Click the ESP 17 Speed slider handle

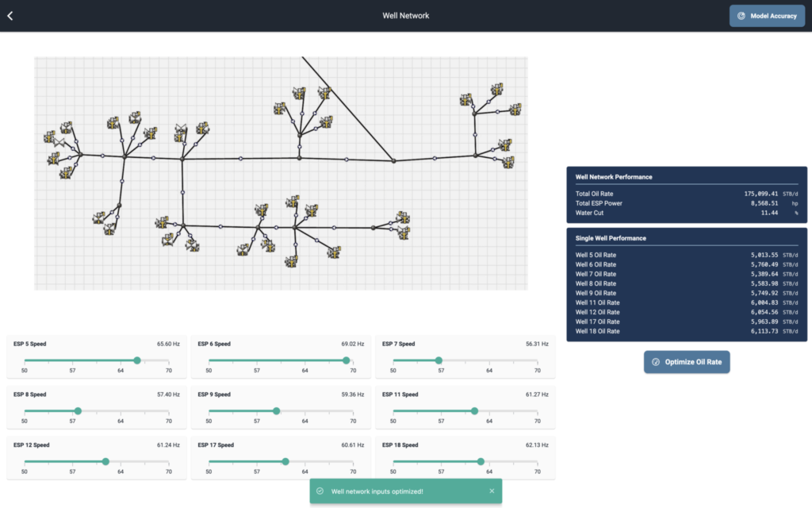pos(285,461)
